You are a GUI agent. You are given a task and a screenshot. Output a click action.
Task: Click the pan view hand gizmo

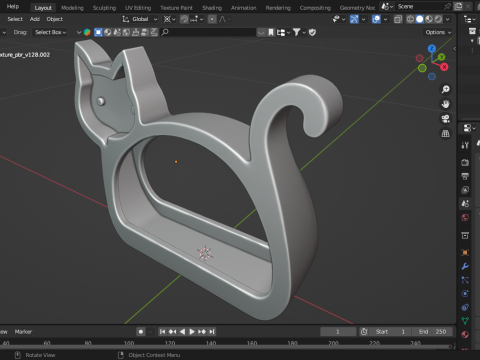coord(446,104)
